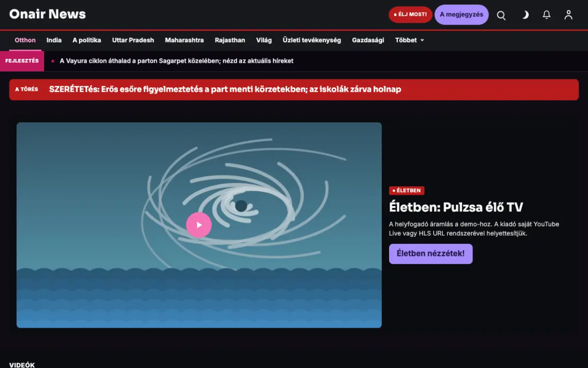This screenshot has width=588, height=368.
Task: Open the search icon in the header
Action: point(501,15)
